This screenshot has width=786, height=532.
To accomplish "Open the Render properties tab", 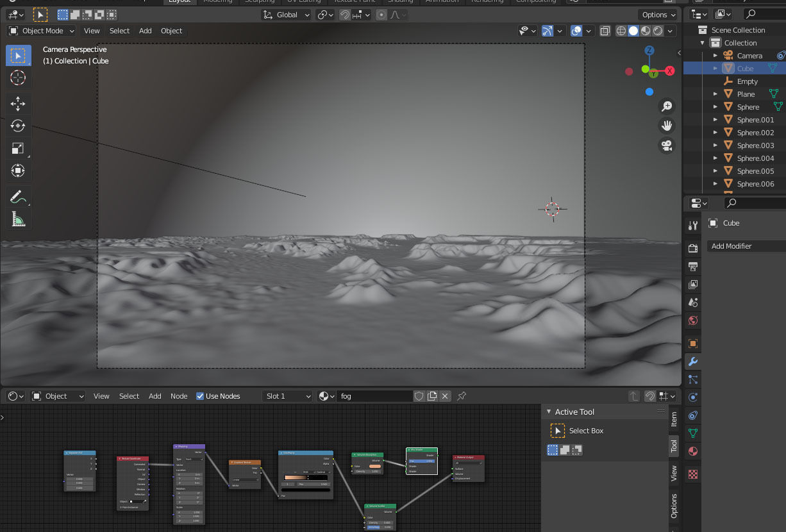I will (x=692, y=248).
